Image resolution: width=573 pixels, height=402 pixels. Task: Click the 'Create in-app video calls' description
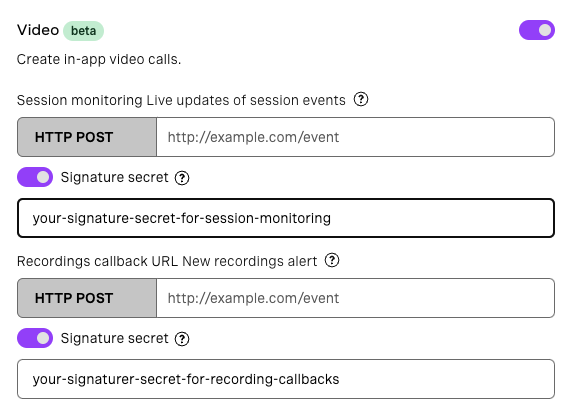[99, 59]
